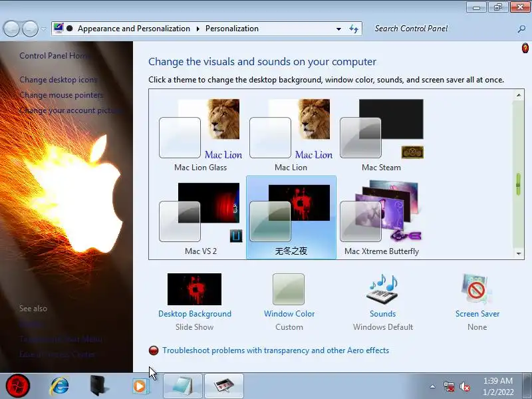Go to Control Panel Home
Screen dimensions: 532x399
tap(55, 56)
